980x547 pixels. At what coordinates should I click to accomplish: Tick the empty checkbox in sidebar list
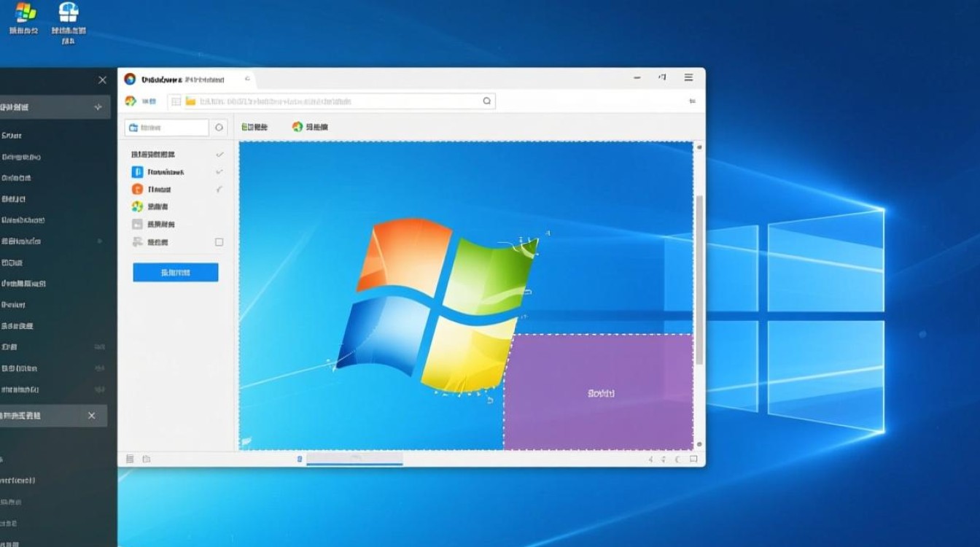[x=219, y=242]
